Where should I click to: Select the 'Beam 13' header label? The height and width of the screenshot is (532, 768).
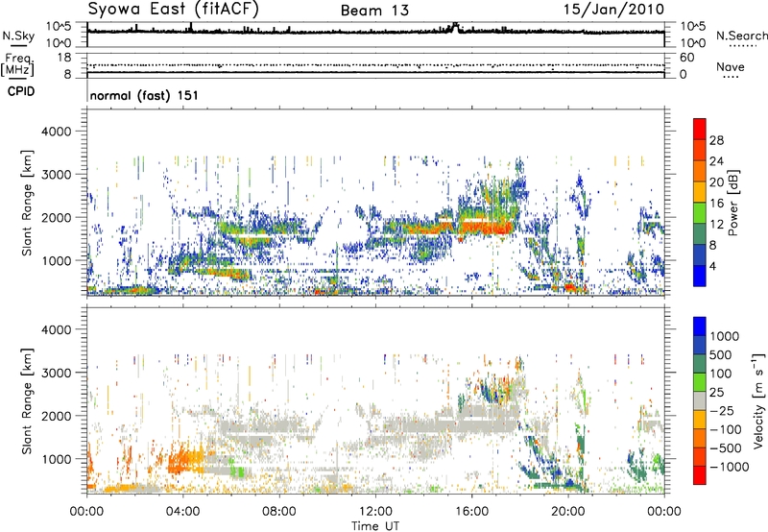click(374, 11)
